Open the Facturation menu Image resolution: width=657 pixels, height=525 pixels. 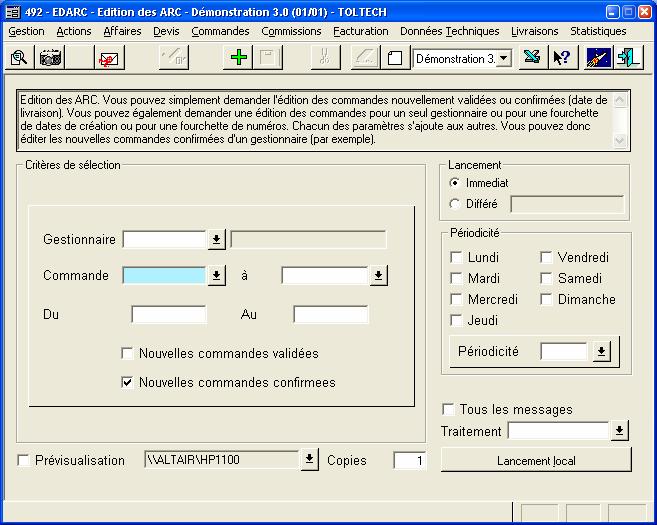[x=361, y=31]
